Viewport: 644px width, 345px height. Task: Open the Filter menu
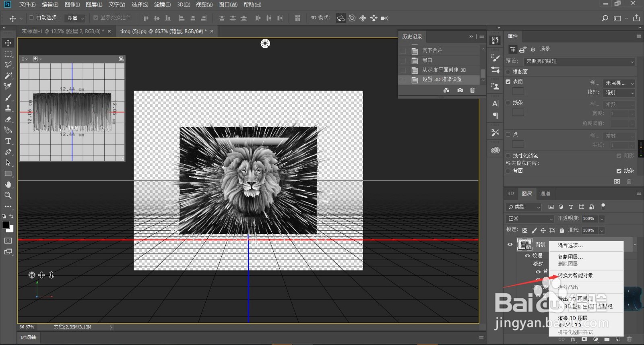coord(162,4)
